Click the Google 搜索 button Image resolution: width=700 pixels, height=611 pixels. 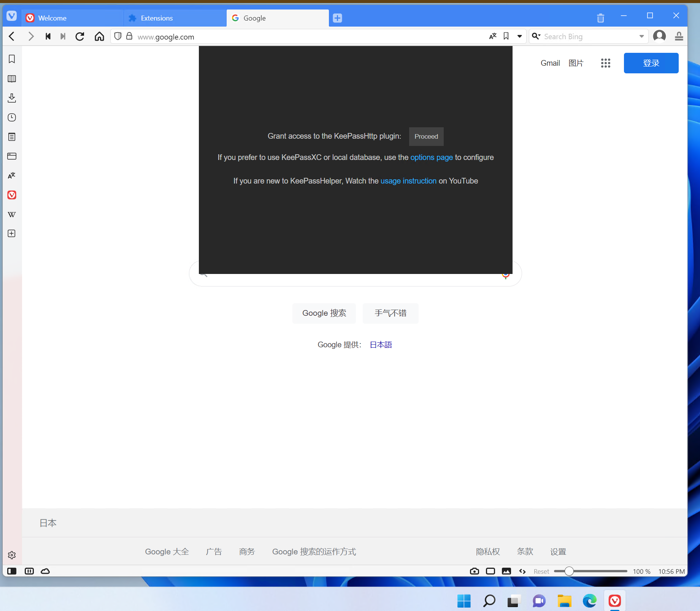tap(324, 313)
